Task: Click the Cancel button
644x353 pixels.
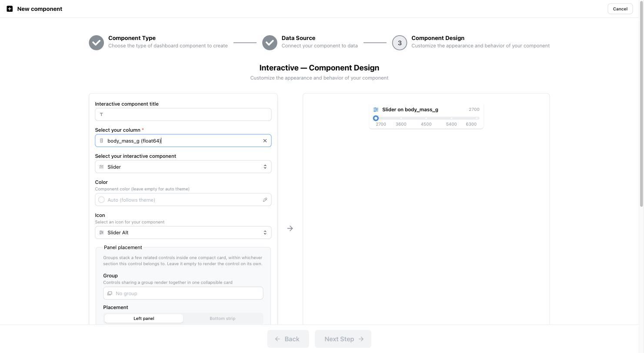Action: [620, 9]
